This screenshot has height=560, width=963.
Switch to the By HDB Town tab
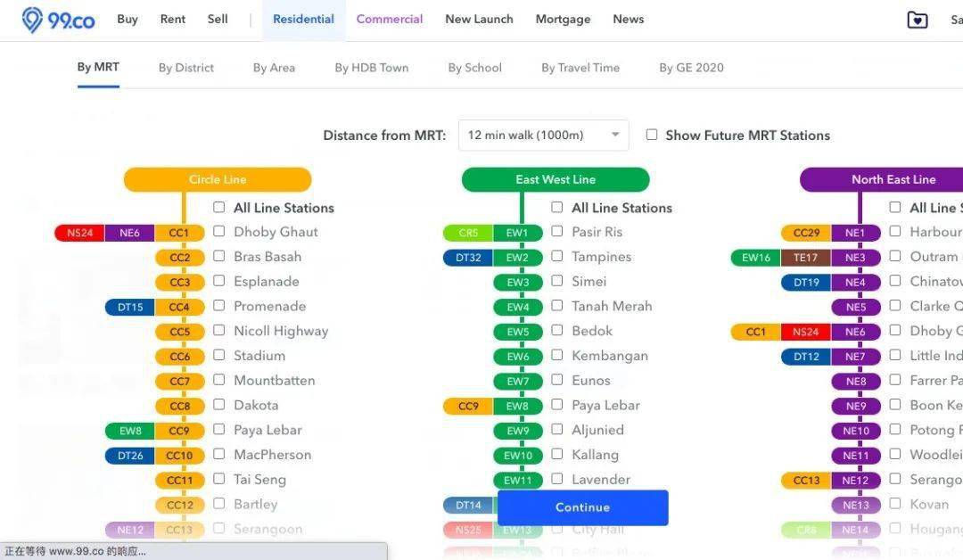tap(372, 68)
